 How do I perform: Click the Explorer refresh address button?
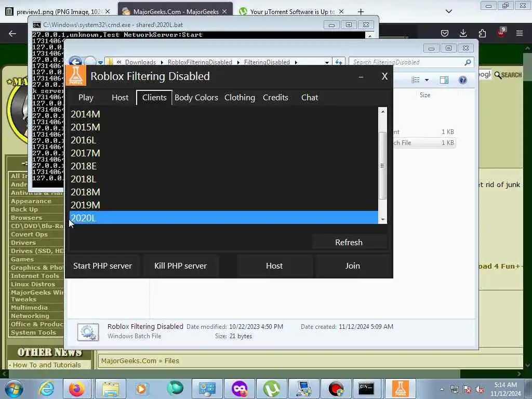click(339, 62)
